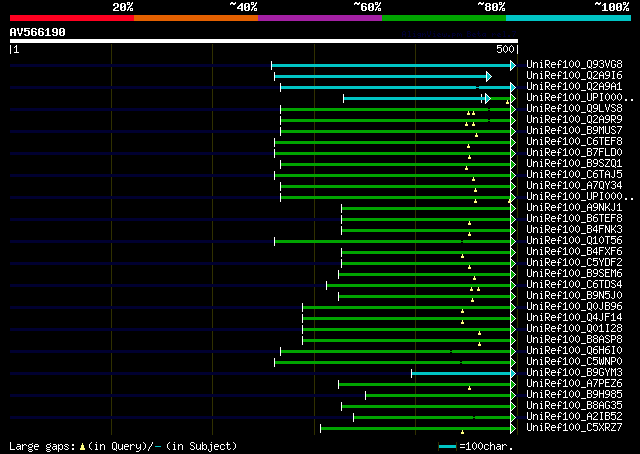
Task: Open hit UniRef100_Q2A9I6
Action: pos(574,76)
